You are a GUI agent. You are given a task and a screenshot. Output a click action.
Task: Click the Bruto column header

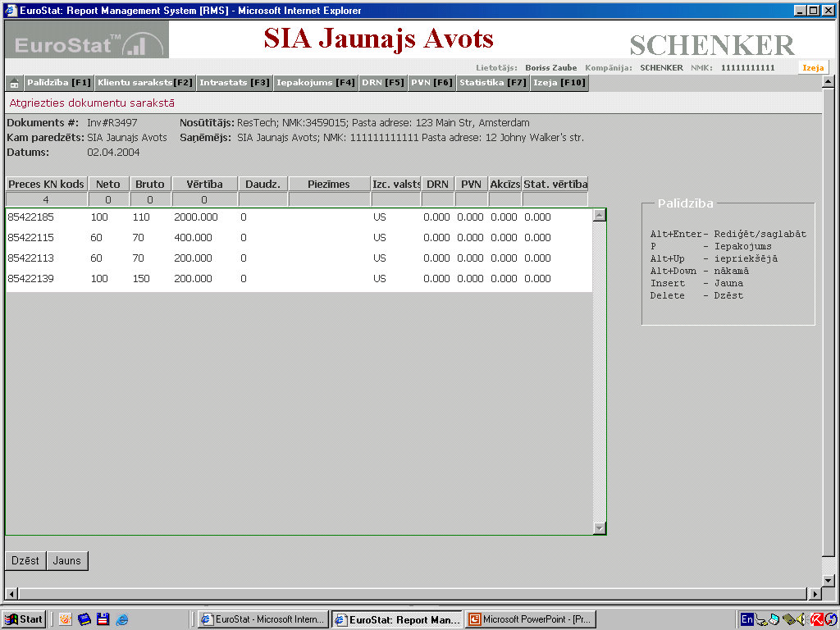150,185
